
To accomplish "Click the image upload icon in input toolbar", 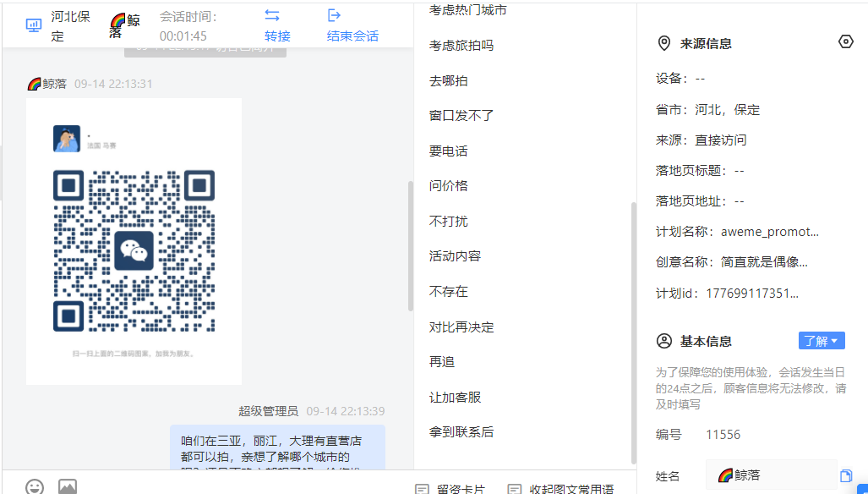I will click(x=68, y=487).
